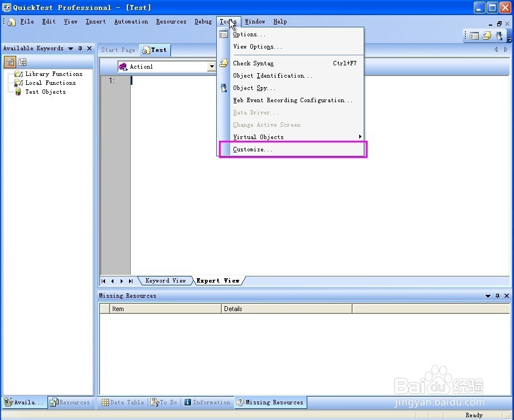Open Web Event Recording Configuration...

tap(291, 100)
